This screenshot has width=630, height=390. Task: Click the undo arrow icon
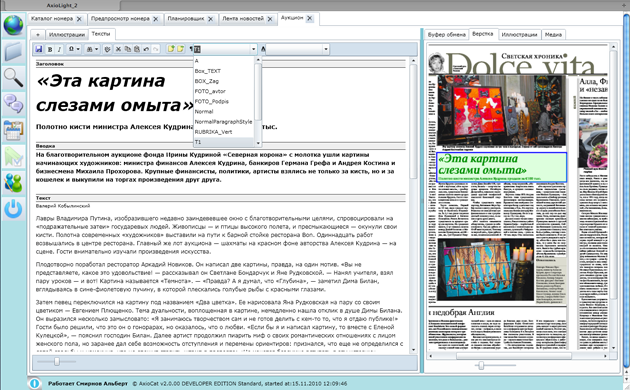coord(146,49)
